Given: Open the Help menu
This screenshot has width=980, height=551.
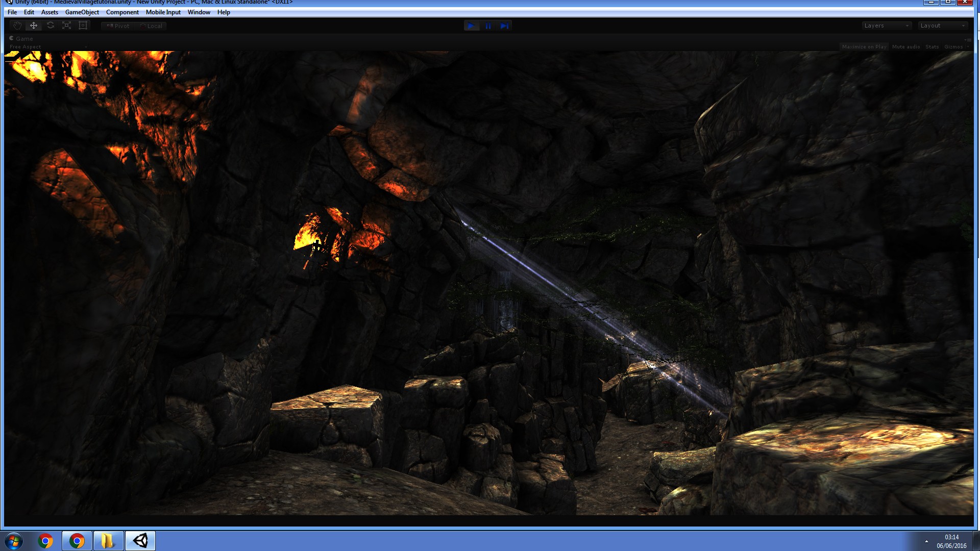Looking at the screenshot, I should click(224, 12).
